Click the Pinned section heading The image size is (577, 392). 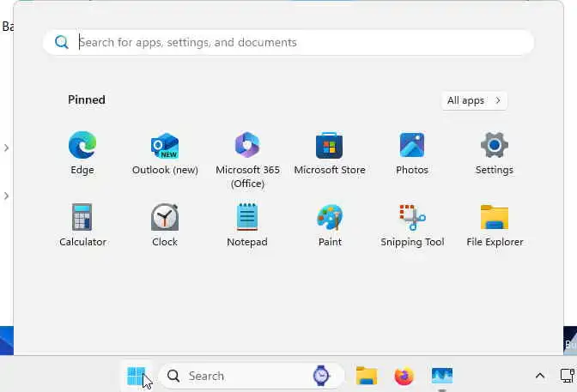[x=87, y=100]
